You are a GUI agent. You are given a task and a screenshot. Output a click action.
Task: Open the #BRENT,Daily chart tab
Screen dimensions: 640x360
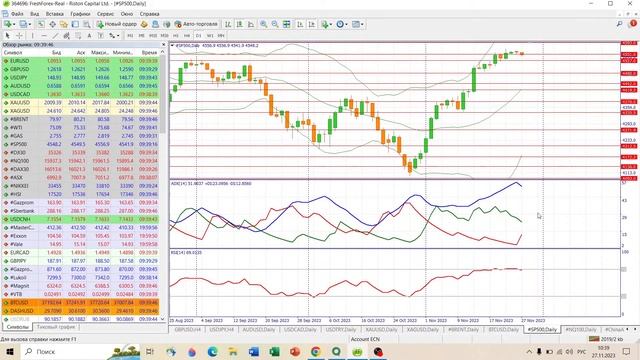point(463,329)
